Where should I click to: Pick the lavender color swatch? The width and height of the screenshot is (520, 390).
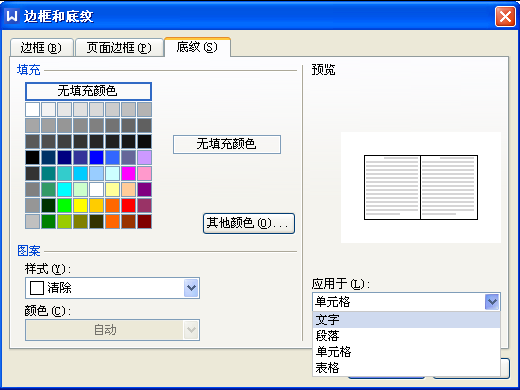coord(144,157)
